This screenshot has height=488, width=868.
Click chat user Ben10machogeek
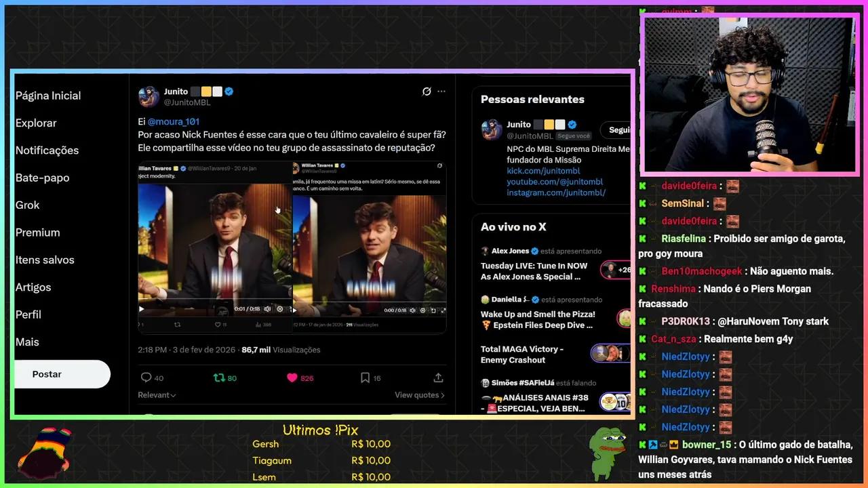(702, 271)
